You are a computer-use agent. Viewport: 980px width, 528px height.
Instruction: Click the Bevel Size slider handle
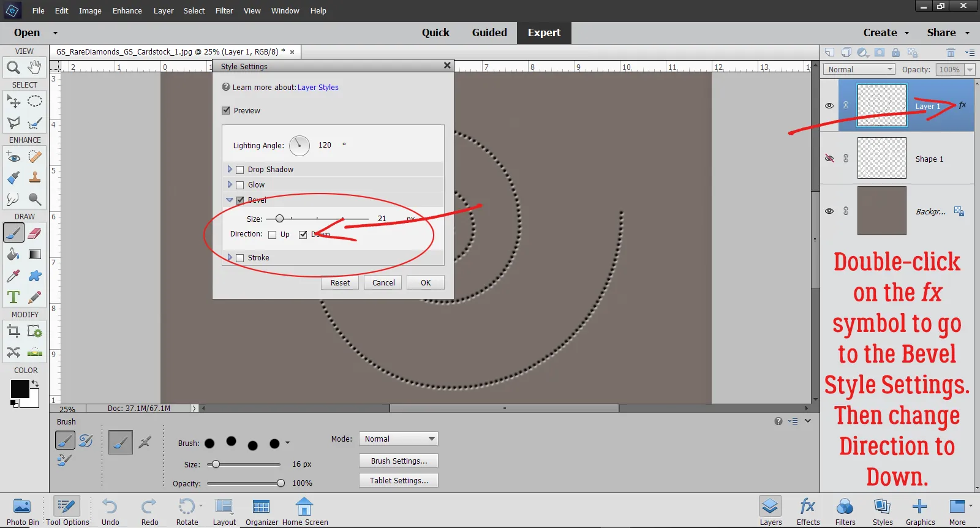point(279,219)
